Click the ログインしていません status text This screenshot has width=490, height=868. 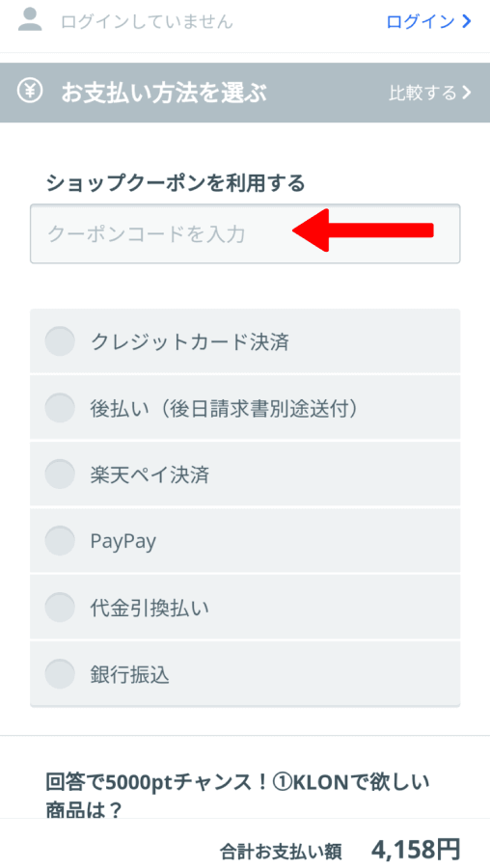click(x=147, y=21)
